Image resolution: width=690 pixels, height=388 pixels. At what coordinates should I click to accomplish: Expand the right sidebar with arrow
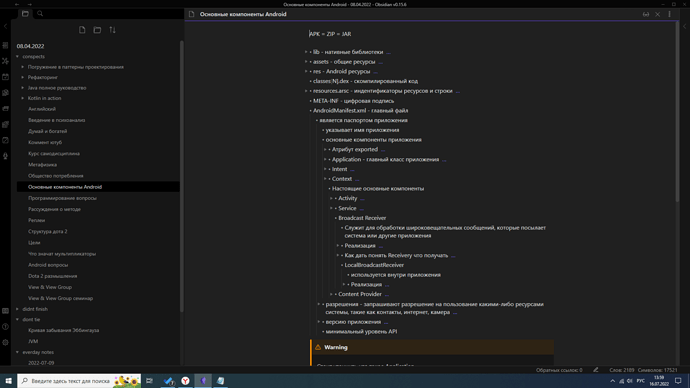tap(684, 26)
